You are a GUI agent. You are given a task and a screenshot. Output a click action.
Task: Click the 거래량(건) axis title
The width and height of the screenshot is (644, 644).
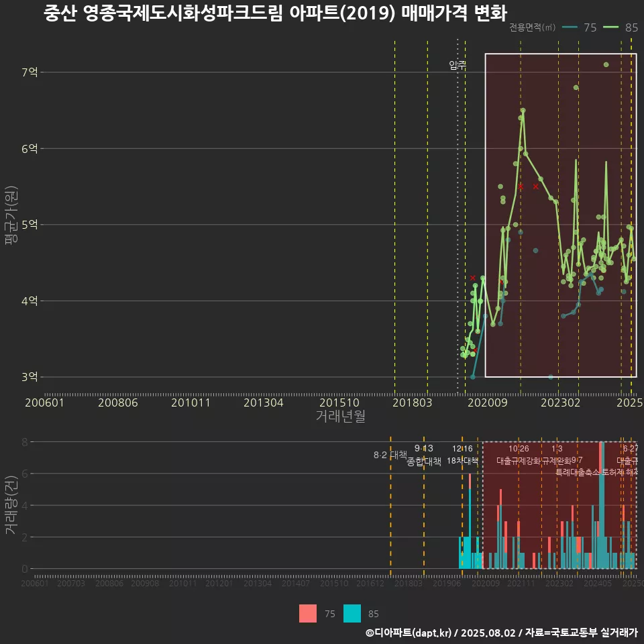pyautogui.click(x=11, y=504)
